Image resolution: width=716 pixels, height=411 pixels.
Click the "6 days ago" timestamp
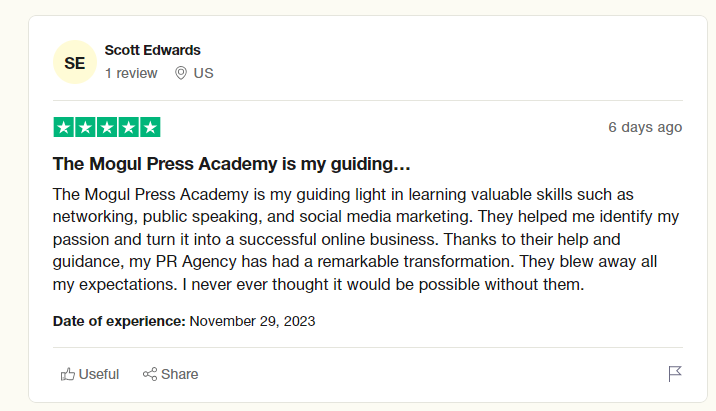coord(645,127)
